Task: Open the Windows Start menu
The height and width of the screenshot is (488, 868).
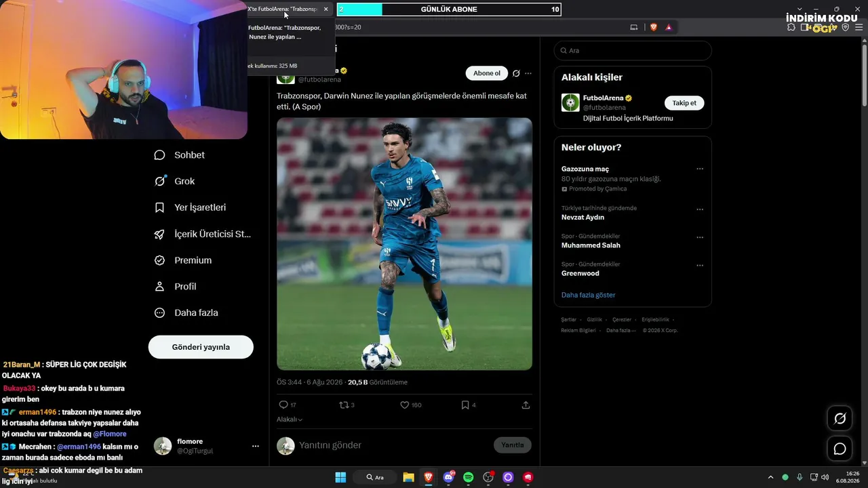Action: 340,477
